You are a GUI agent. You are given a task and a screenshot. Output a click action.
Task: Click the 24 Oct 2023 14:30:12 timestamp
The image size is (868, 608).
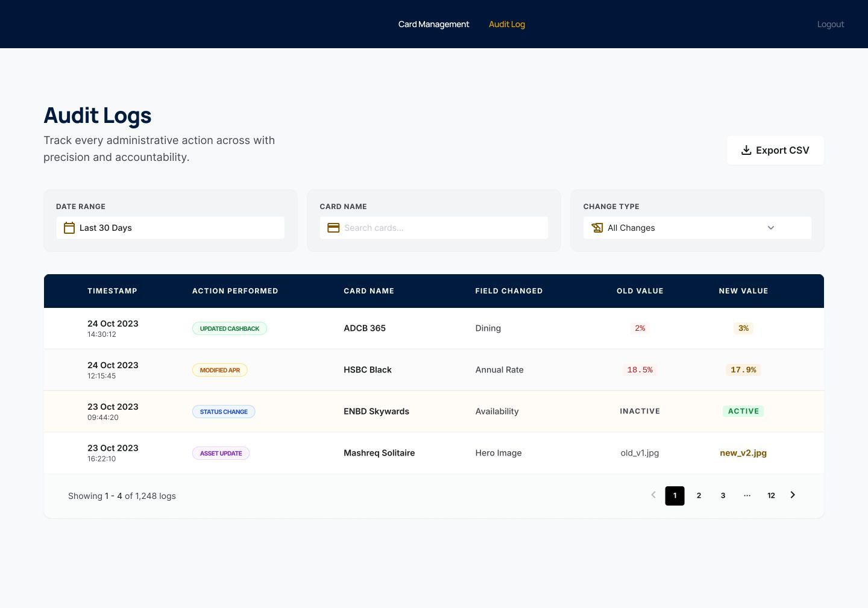pyautogui.click(x=113, y=328)
